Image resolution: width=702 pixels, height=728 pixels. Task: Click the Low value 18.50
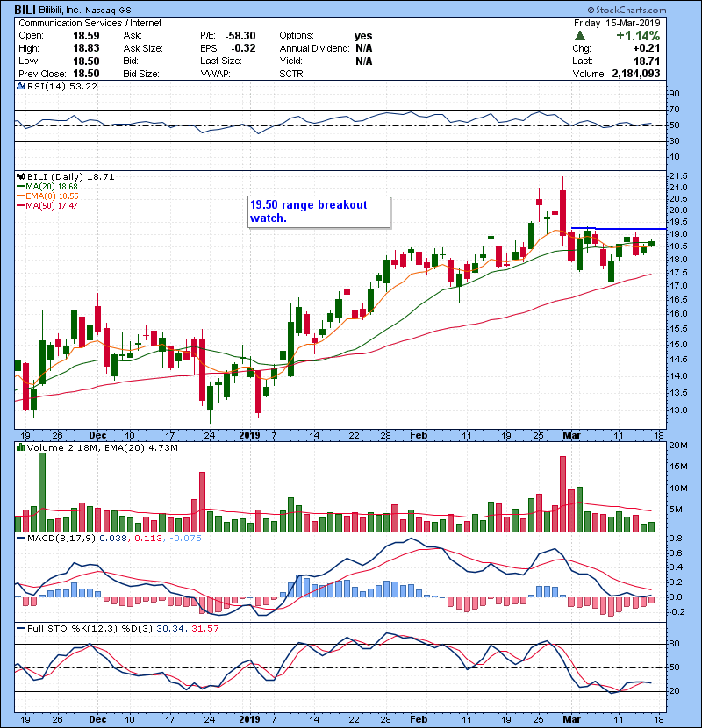pyautogui.click(x=86, y=61)
